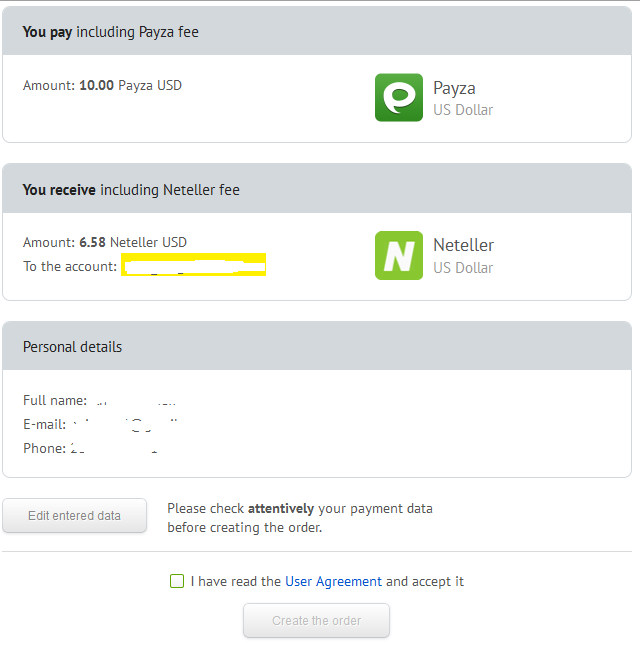Click the E-mail row
This screenshot has height=646, width=640.
point(101,424)
